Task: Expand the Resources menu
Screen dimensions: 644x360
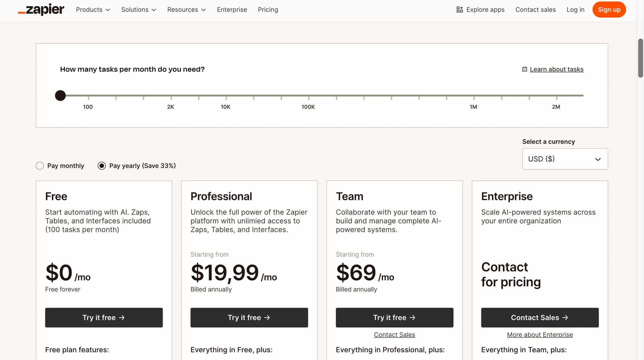Action: pos(186,10)
